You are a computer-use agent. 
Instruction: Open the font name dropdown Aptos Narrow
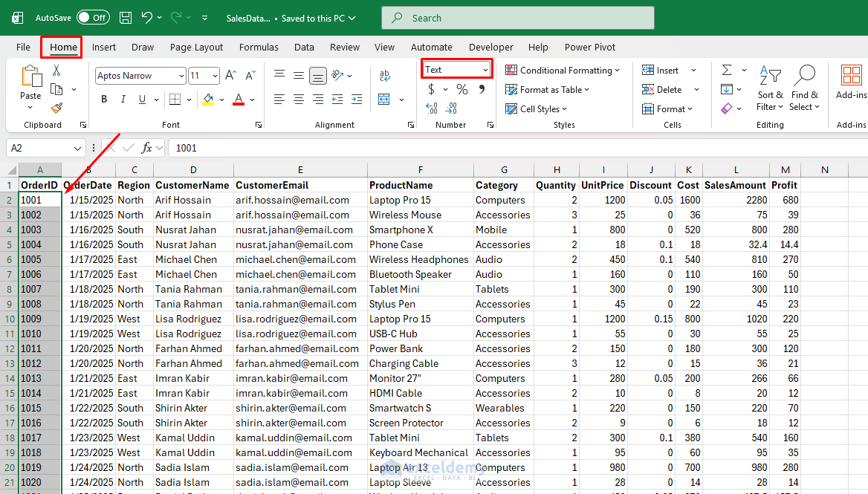(181, 76)
